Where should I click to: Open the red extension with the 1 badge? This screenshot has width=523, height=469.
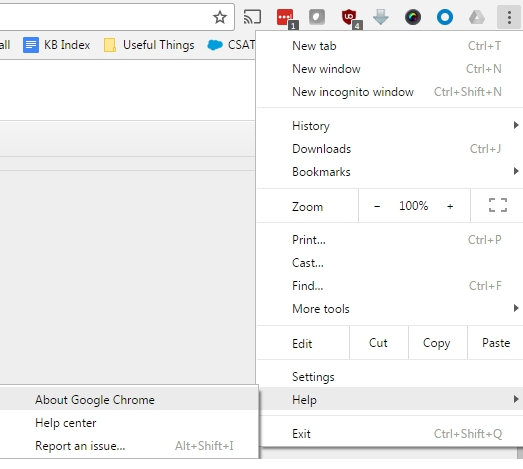click(286, 18)
